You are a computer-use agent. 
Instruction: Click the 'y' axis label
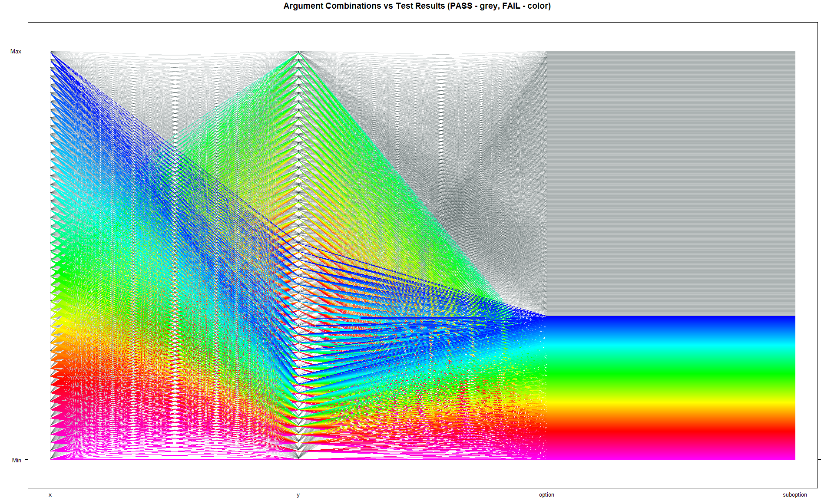tap(298, 495)
